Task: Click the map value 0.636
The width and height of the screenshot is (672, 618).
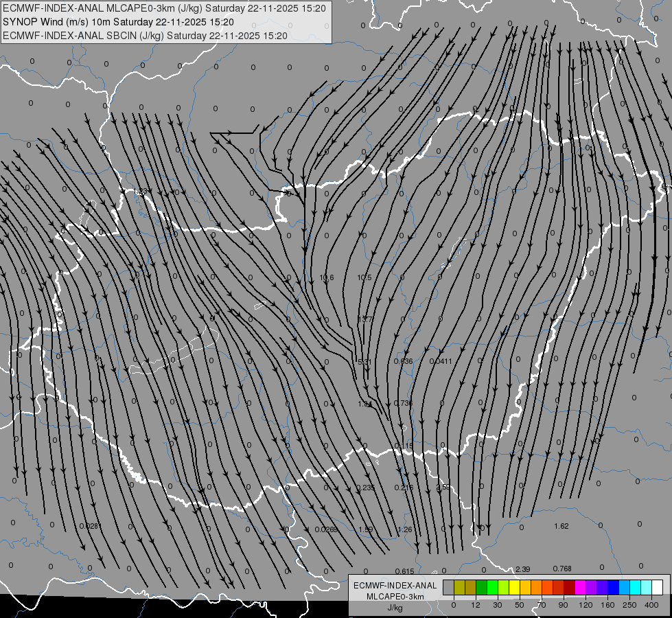Action: click(404, 361)
